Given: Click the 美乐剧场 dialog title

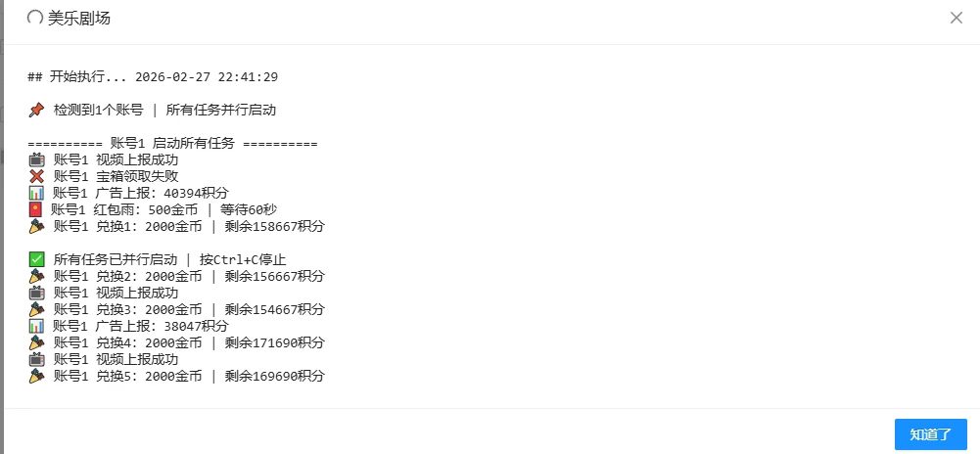Looking at the screenshot, I should pos(79,18).
